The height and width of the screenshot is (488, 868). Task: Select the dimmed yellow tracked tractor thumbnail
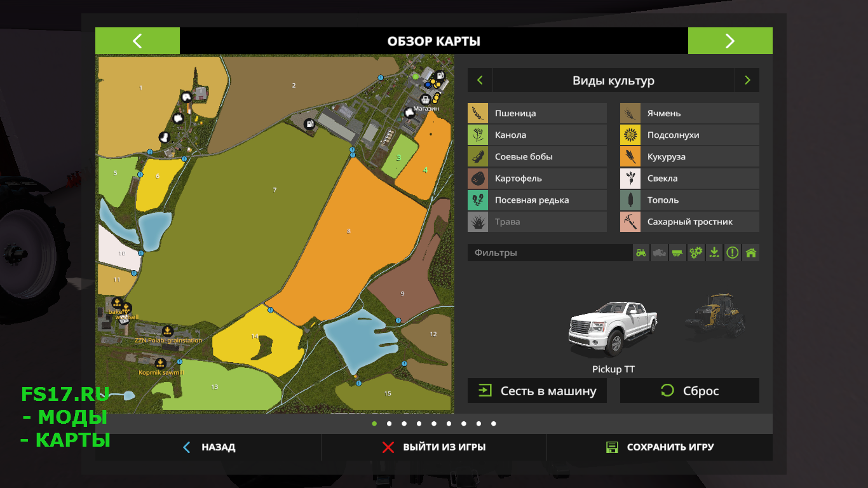click(716, 316)
